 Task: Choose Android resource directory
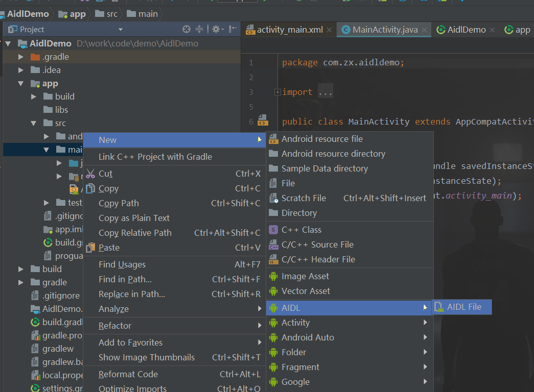(350, 154)
